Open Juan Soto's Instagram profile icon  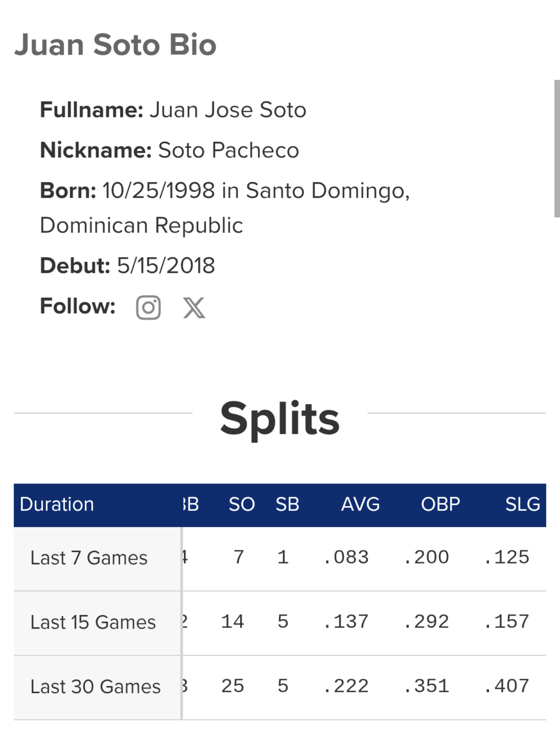coord(148,307)
